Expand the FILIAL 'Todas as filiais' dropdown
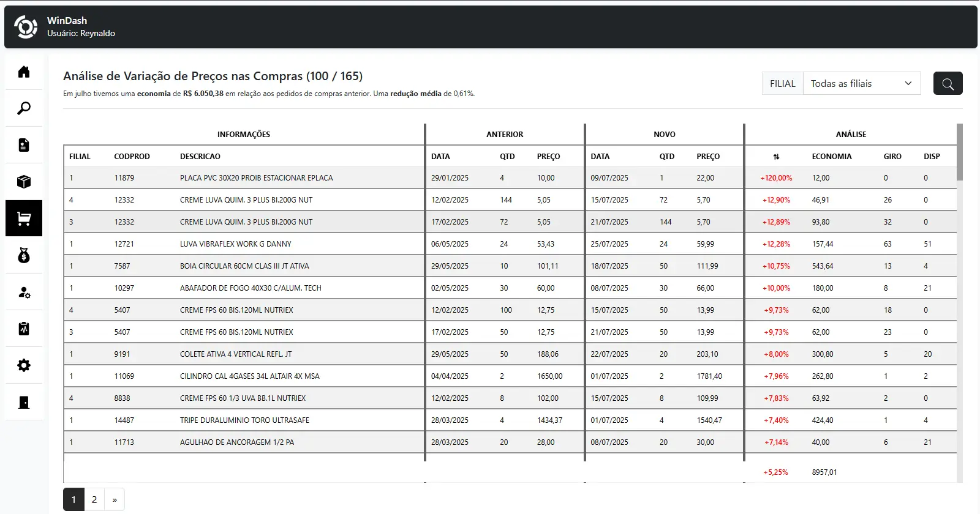980x514 pixels. pyautogui.click(x=861, y=83)
